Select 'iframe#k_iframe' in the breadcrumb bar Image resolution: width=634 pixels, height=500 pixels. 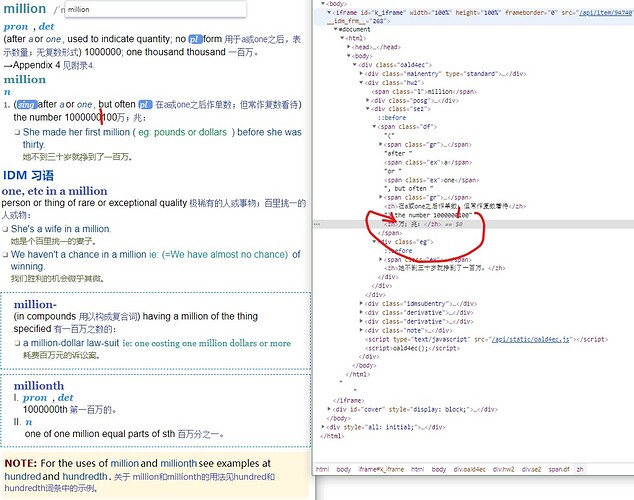point(381,469)
